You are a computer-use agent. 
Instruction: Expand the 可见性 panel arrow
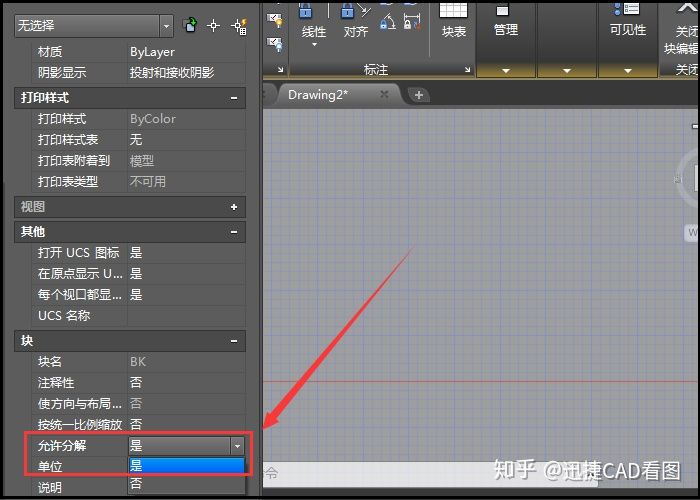click(x=628, y=71)
